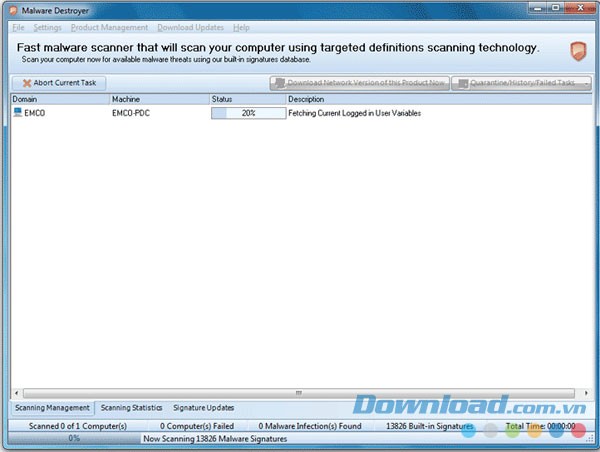Viewport: 600px width, 452px height.
Task: Click 'Scanned 0 of 1 Computer(s)' status entry
Action: (78, 426)
